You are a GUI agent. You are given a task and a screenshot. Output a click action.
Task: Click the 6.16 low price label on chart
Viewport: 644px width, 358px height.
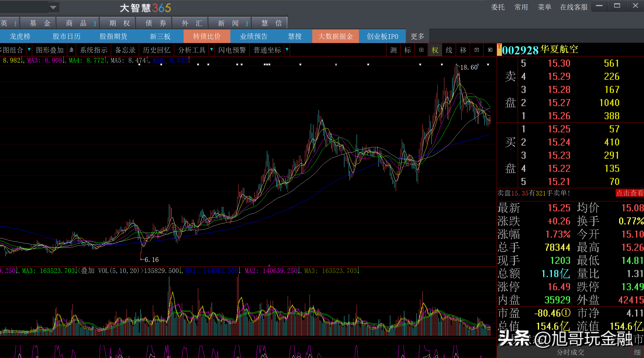(152, 260)
